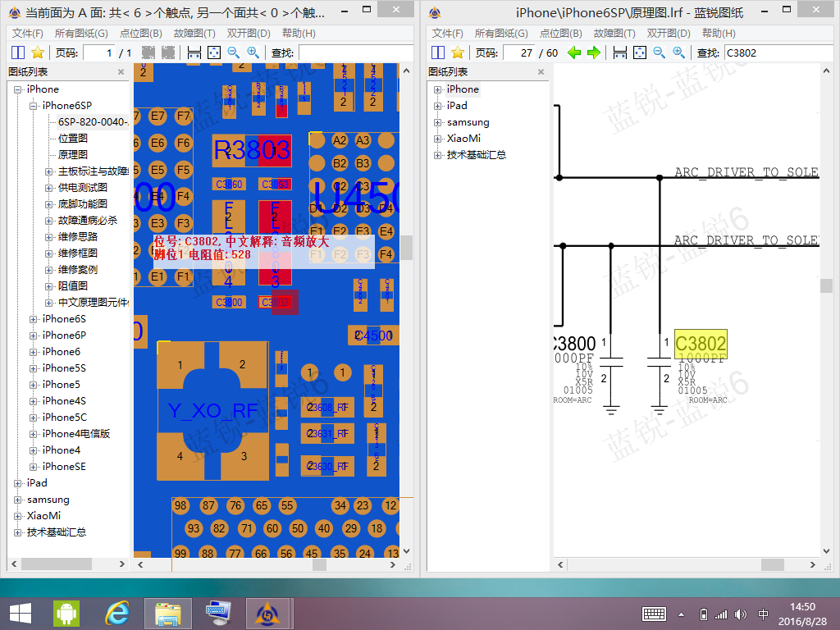Click horizontal scrollbar thumb under schematic

(x=773, y=564)
